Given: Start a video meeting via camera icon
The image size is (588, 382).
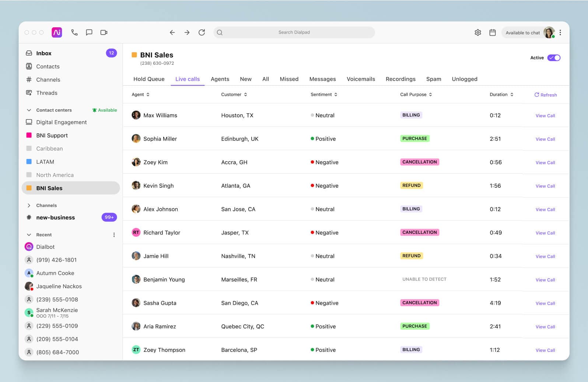Looking at the screenshot, I should 104,32.
